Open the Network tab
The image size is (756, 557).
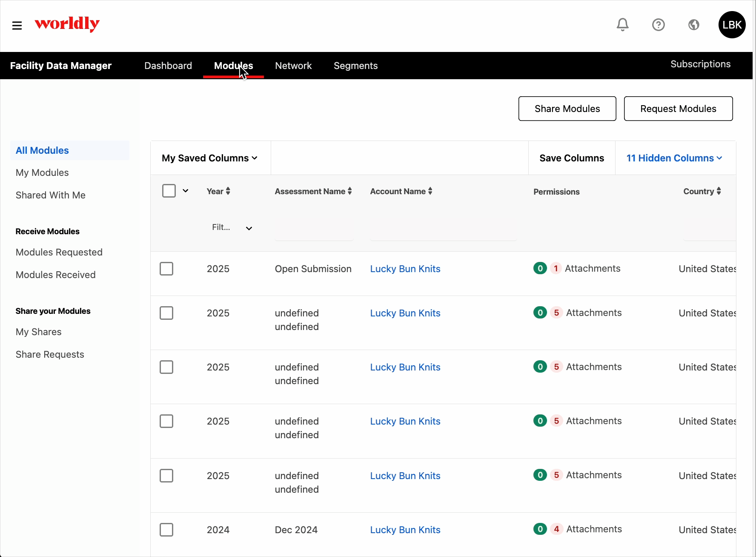coord(293,66)
